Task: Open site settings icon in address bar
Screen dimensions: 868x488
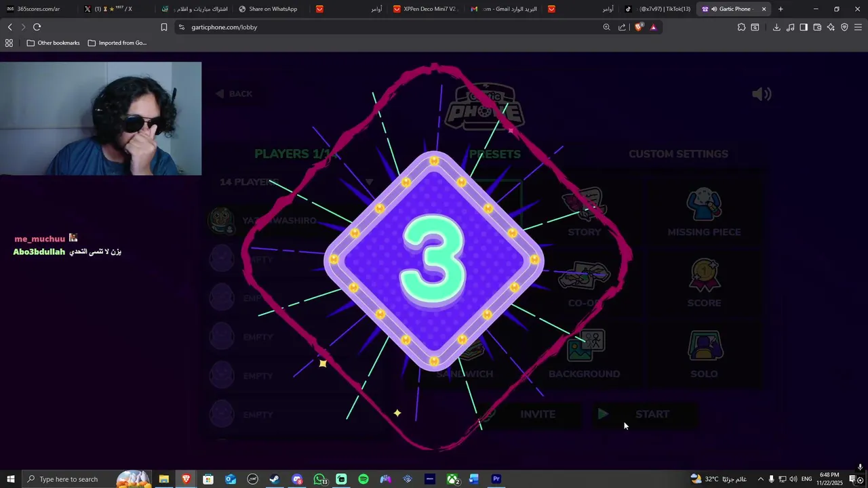Action: [x=182, y=27]
